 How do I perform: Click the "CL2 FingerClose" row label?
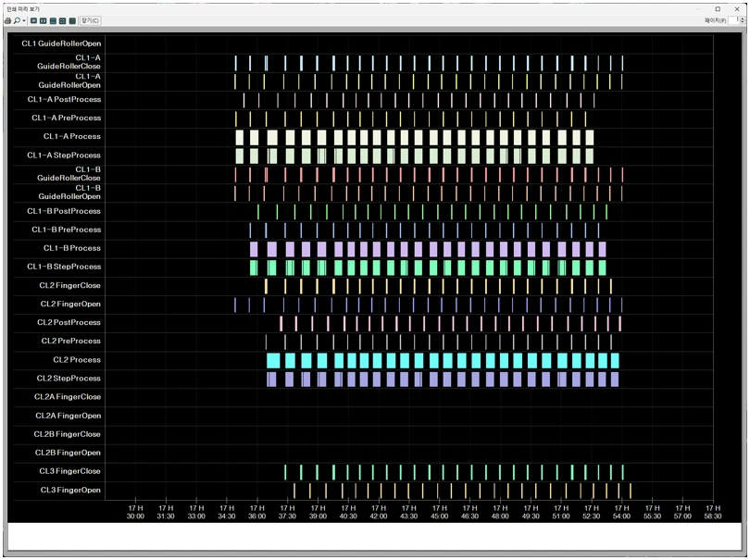(x=69, y=285)
